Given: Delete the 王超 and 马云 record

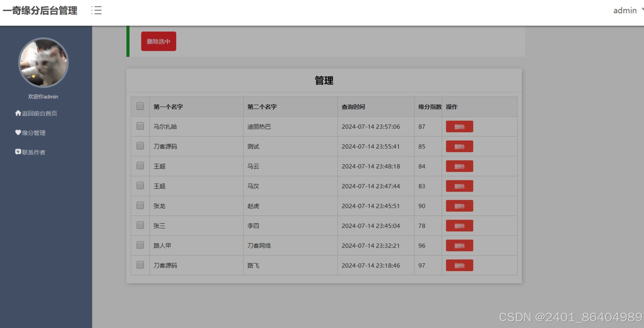Looking at the screenshot, I should [x=459, y=166].
